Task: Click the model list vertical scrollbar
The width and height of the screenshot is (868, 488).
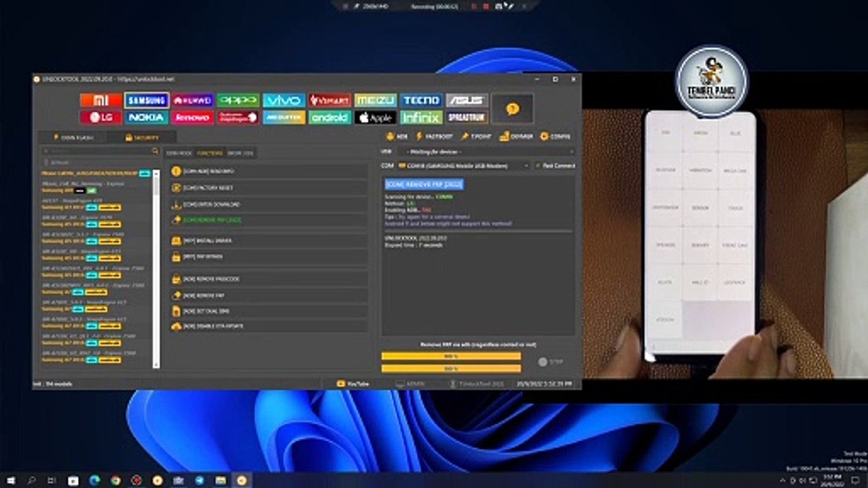Action: tap(157, 270)
